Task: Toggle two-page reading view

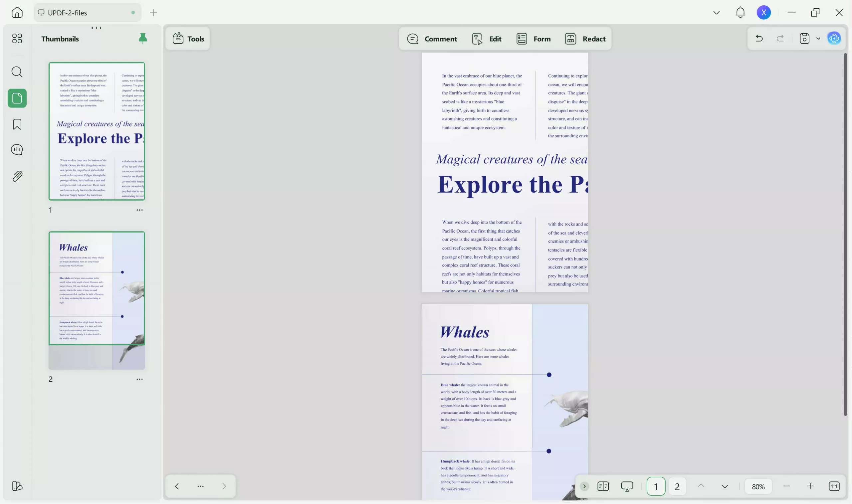Action: click(603, 486)
